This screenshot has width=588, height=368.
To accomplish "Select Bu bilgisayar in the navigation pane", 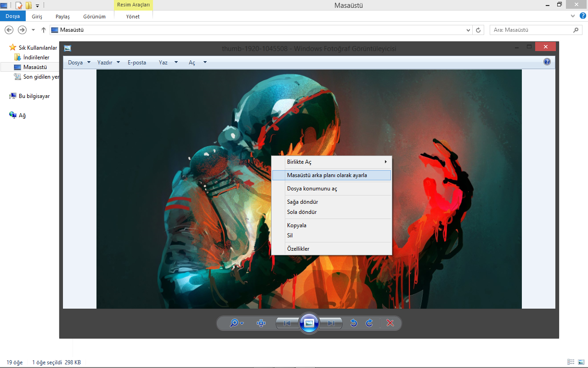I will tap(34, 96).
